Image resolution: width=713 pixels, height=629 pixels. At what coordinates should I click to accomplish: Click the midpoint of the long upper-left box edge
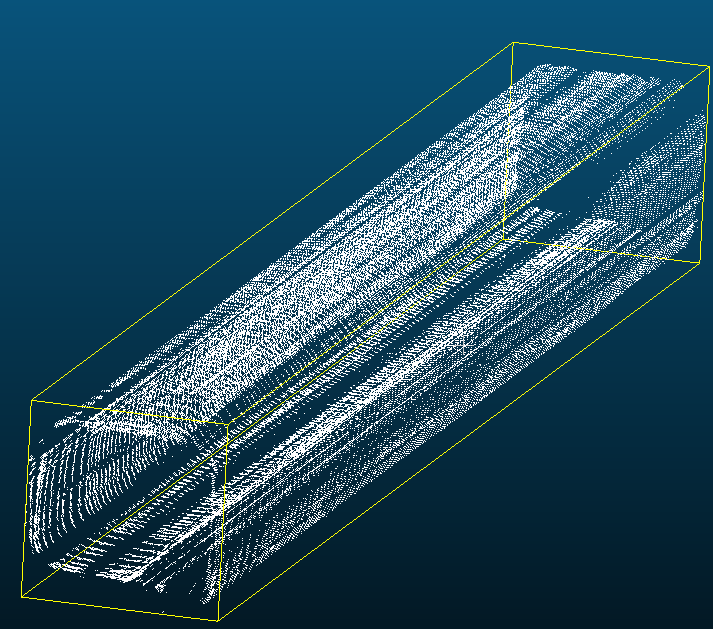(272, 222)
